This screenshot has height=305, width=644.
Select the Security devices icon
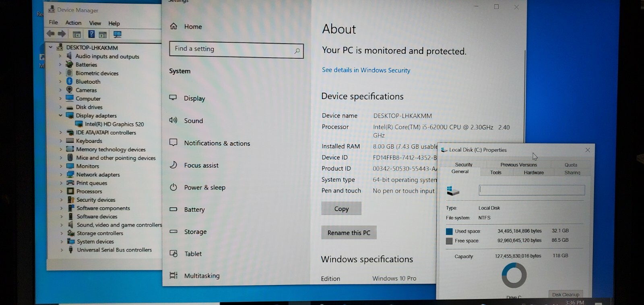click(71, 200)
